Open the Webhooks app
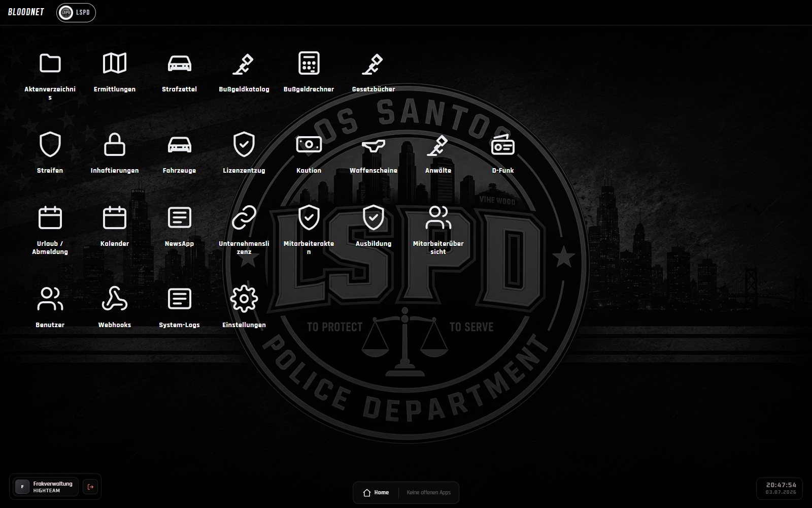The width and height of the screenshot is (812, 508). 115,307
